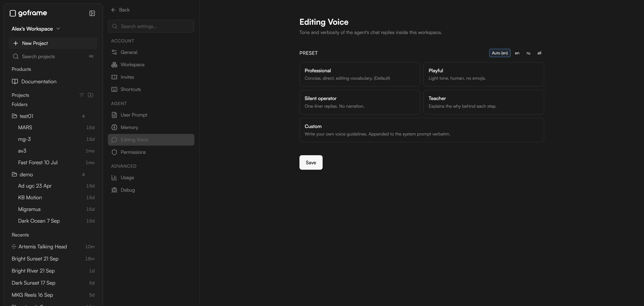The width and height of the screenshot is (644, 306).
Task: Open recent Bright River 21 Sep
Action: tap(53, 271)
